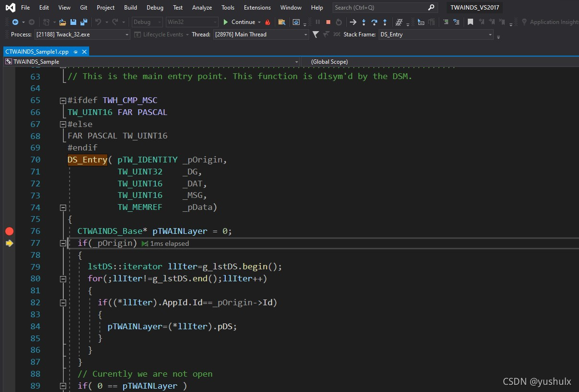Viewport: 579px width, 392px height.
Task: Click the thread filter funnel icon
Action: point(315,35)
